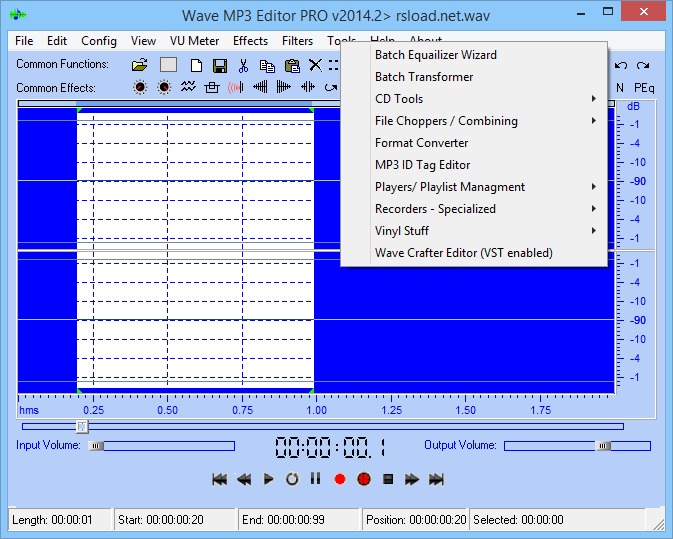Start playback with the Play button

pyautogui.click(x=268, y=479)
